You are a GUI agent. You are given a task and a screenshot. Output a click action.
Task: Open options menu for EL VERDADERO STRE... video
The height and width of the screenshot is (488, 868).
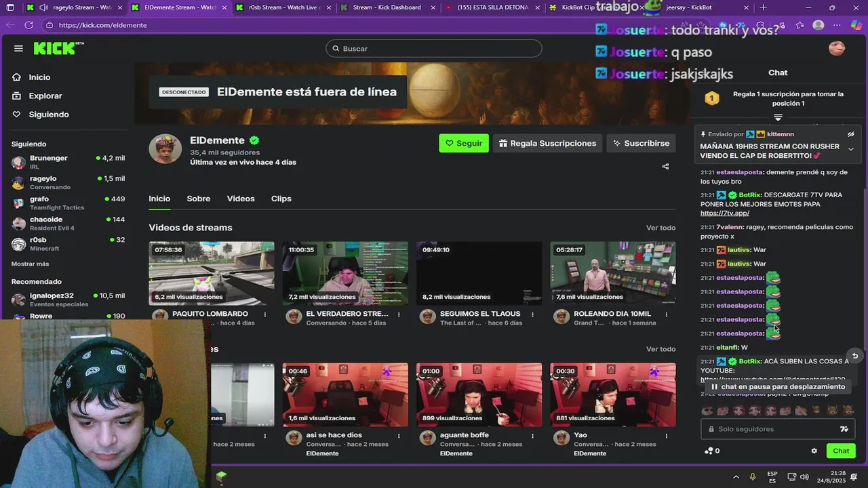[x=399, y=314]
